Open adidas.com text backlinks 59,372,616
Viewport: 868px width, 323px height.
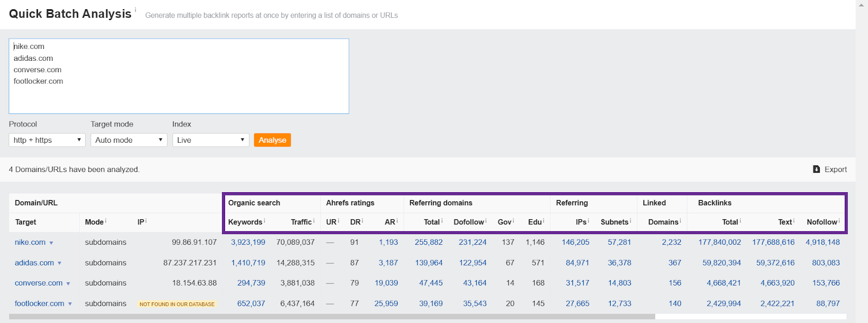(775, 263)
